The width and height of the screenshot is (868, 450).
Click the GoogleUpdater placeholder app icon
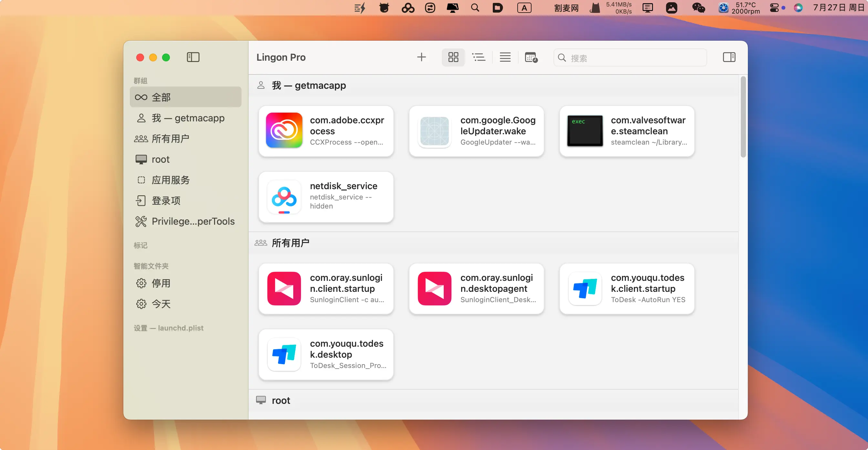435,131
